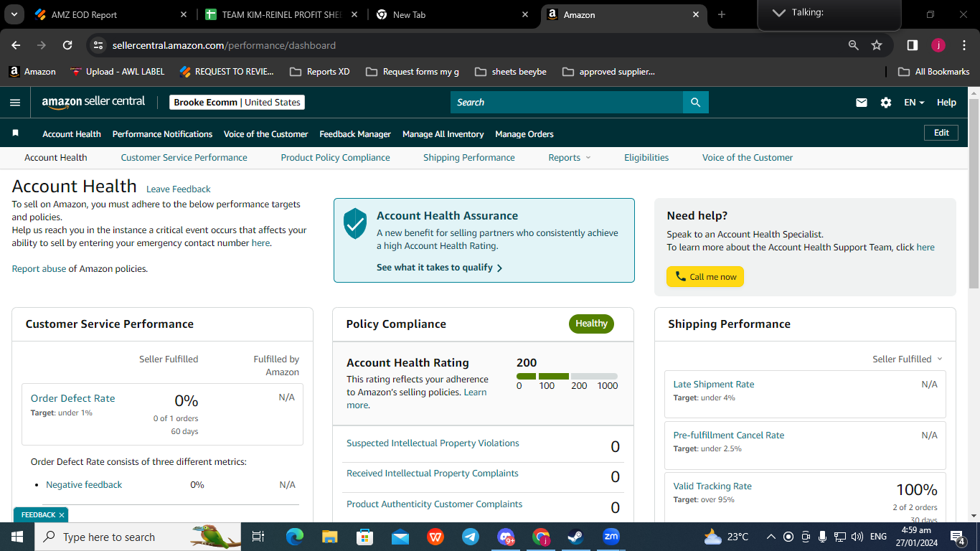Open the Valid Tracking Rate link
The height and width of the screenshot is (551, 980).
pos(712,486)
